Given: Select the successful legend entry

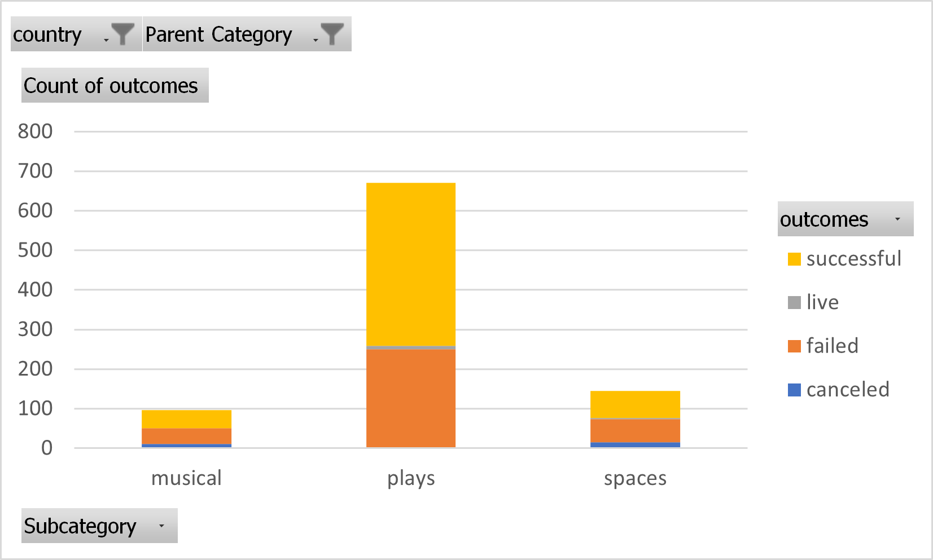Looking at the screenshot, I should [853, 259].
